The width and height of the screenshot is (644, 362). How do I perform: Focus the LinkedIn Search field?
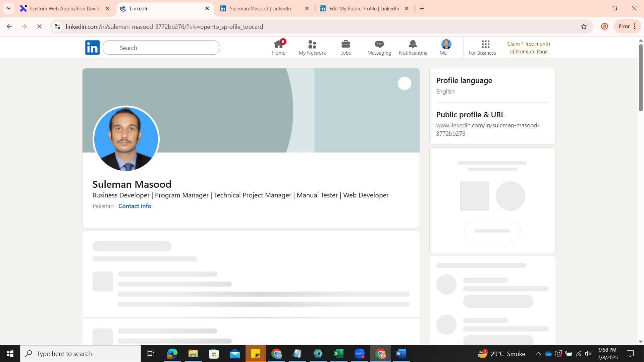coord(161,48)
